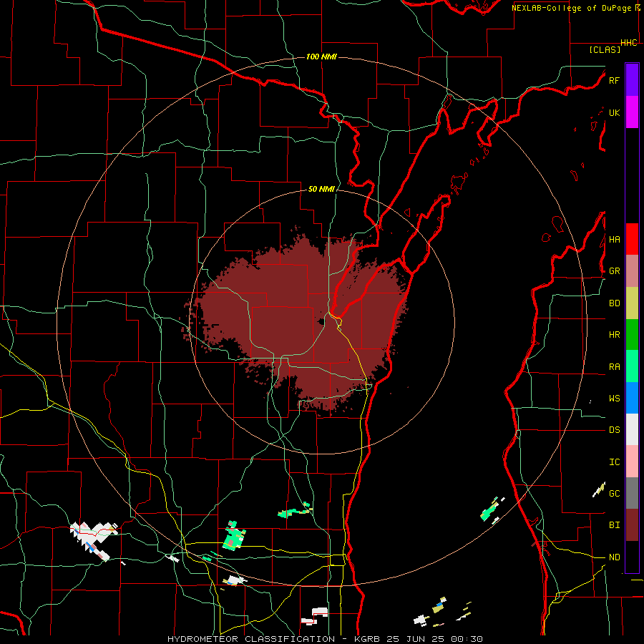Click the DS legend label
This screenshot has height=644, width=644.
(x=614, y=430)
